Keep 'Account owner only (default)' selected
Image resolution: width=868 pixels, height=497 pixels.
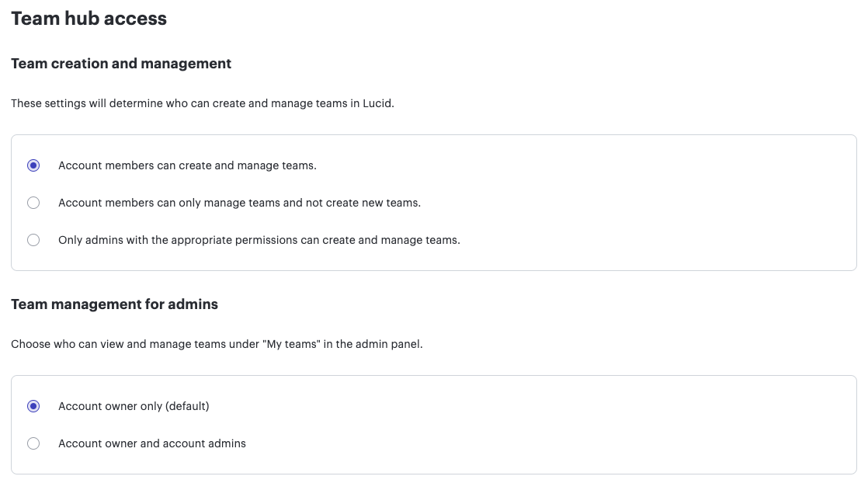coord(33,406)
